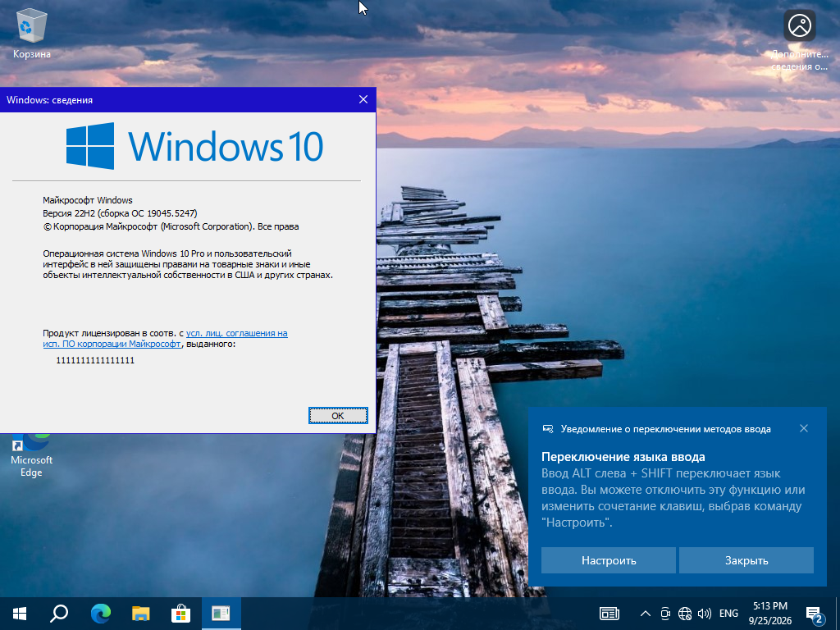Click notification header 'Уведомление о переключении методов ввода'
The height and width of the screenshot is (630, 840).
(666, 429)
